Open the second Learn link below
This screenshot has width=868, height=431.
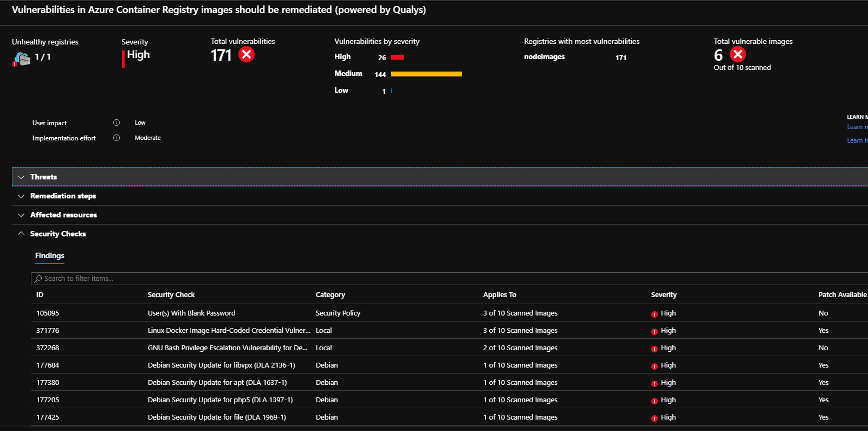[857, 140]
